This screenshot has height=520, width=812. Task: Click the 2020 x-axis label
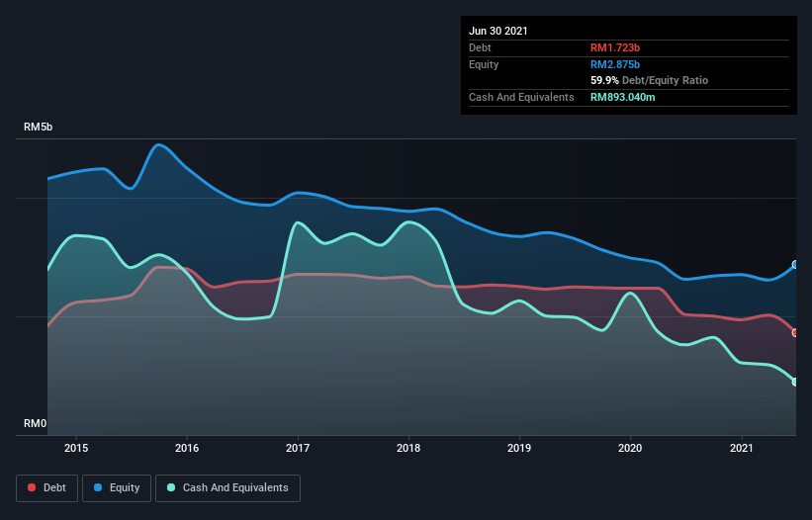[630, 448]
